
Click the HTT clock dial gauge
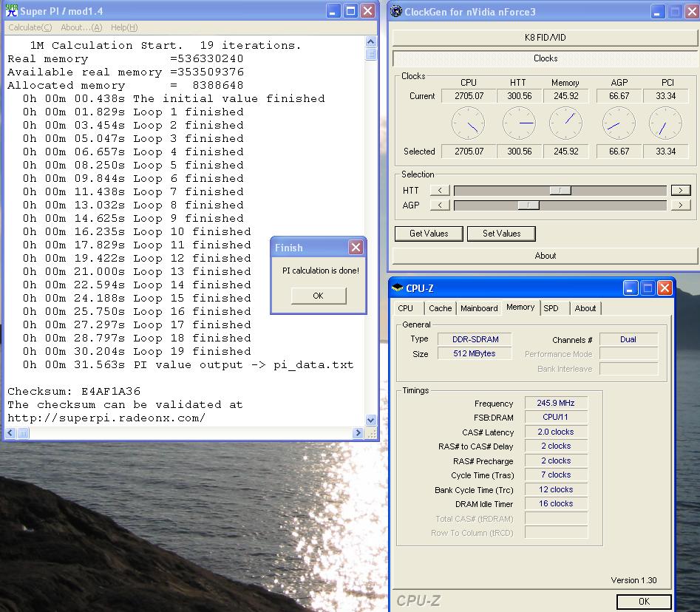pos(519,123)
